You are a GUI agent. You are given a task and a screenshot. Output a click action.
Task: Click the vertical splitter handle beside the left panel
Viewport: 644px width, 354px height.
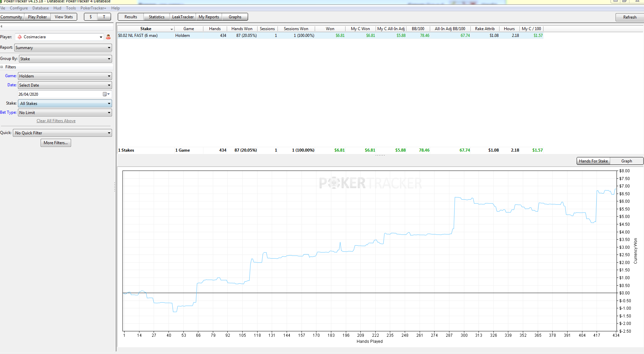(x=115, y=187)
